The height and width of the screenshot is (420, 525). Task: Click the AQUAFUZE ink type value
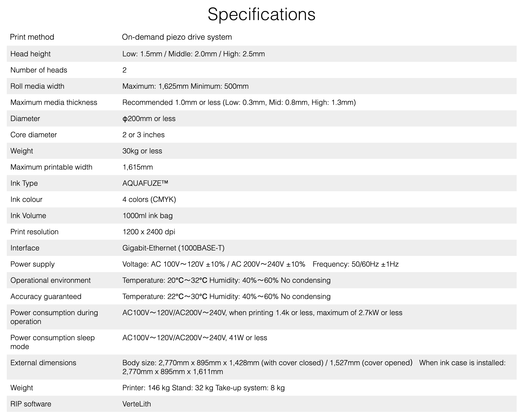coord(145,183)
